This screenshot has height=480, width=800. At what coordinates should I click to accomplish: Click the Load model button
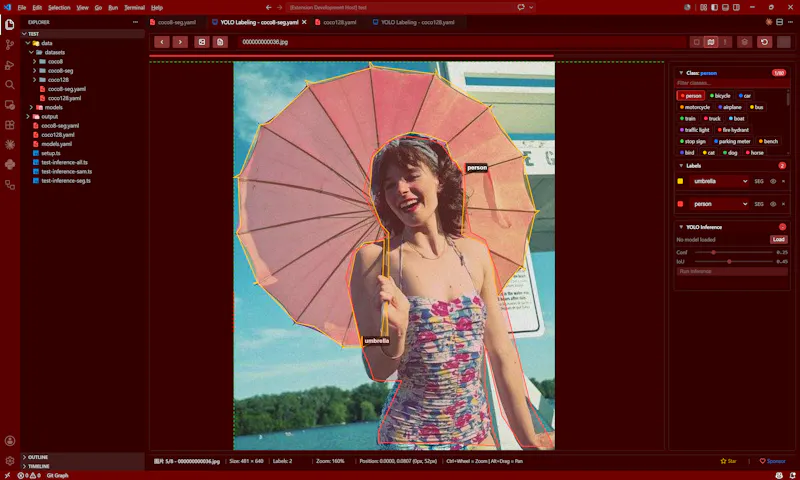(x=779, y=239)
